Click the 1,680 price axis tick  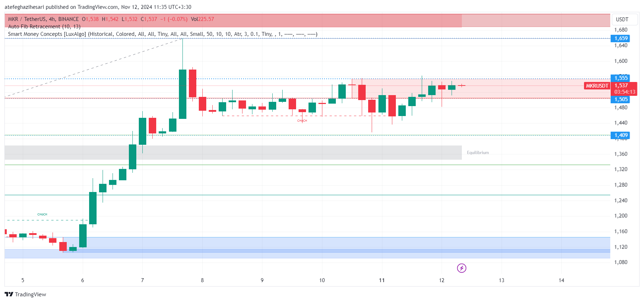click(621, 30)
